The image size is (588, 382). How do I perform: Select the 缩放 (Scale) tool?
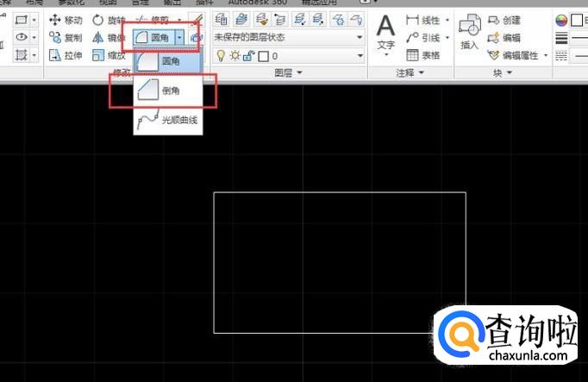(x=108, y=55)
